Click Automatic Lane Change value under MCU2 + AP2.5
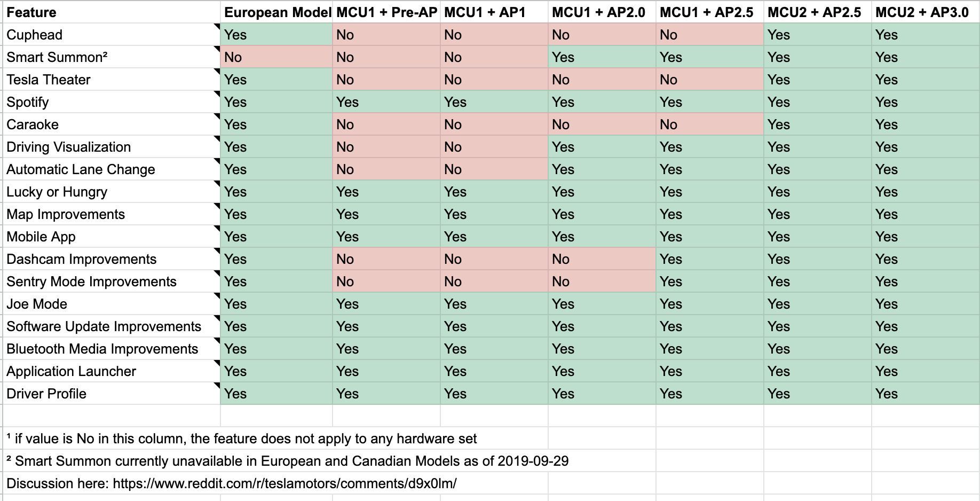This screenshot has width=980, height=501. [x=817, y=169]
